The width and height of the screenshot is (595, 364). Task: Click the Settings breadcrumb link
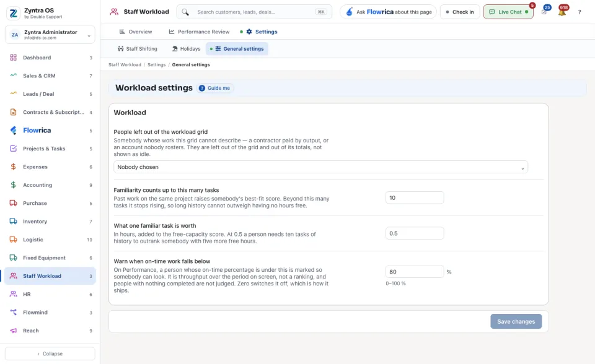157,65
